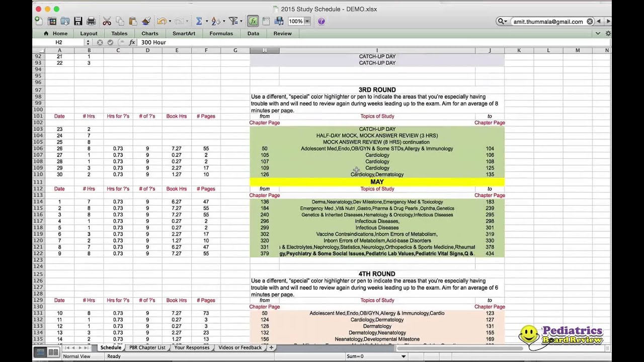The image size is (644, 362).
Task: Collapse the ribbon with chevron
Action: pos(598,33)
